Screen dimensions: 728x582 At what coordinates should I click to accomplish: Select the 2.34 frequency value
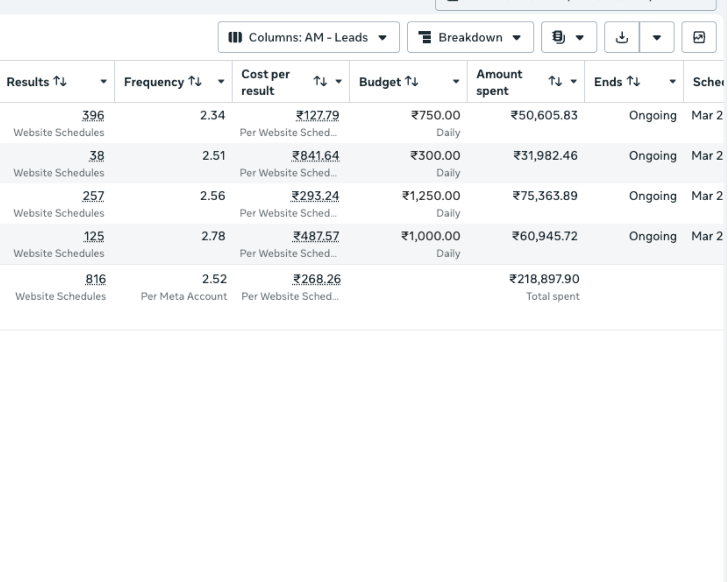tap(213, 115)
